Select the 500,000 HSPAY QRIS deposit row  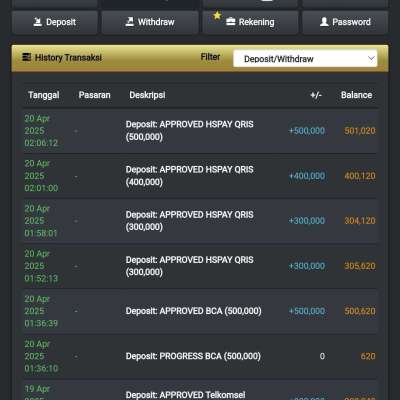click(200, 131)
